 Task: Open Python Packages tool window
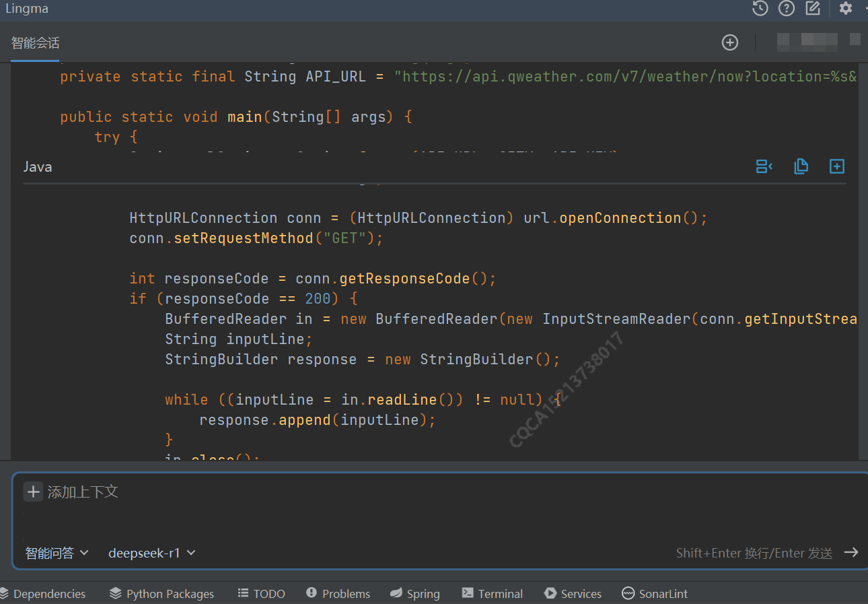(161, 594)
